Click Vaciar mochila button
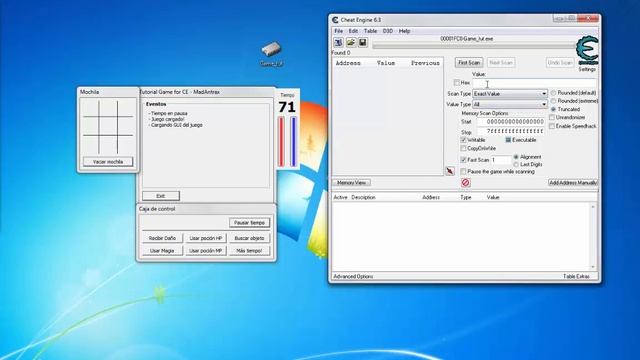 click(x=108, y=162)
